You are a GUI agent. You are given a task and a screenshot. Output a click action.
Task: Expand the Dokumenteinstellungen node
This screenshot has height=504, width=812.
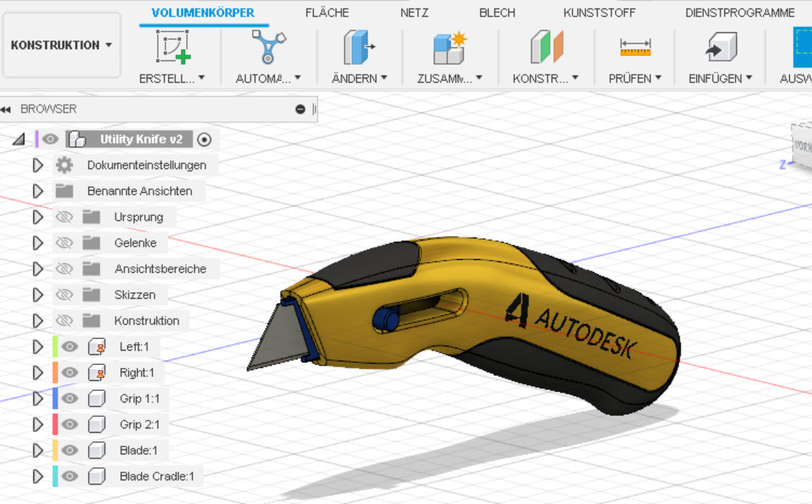tap(38, 165)
